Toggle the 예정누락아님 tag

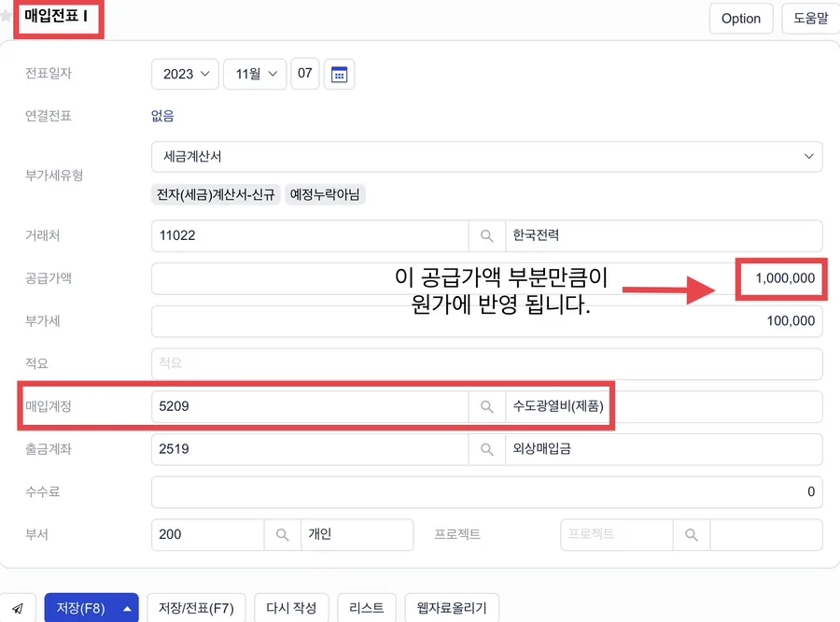pyautogui.click(x=325, y=194)
